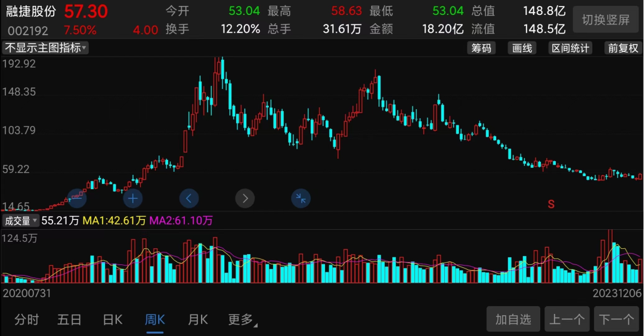Viewport: 644px width, 336px height.
Task: Click the MA2:61.10万 volume label
Action: click(x=181, y=221)
